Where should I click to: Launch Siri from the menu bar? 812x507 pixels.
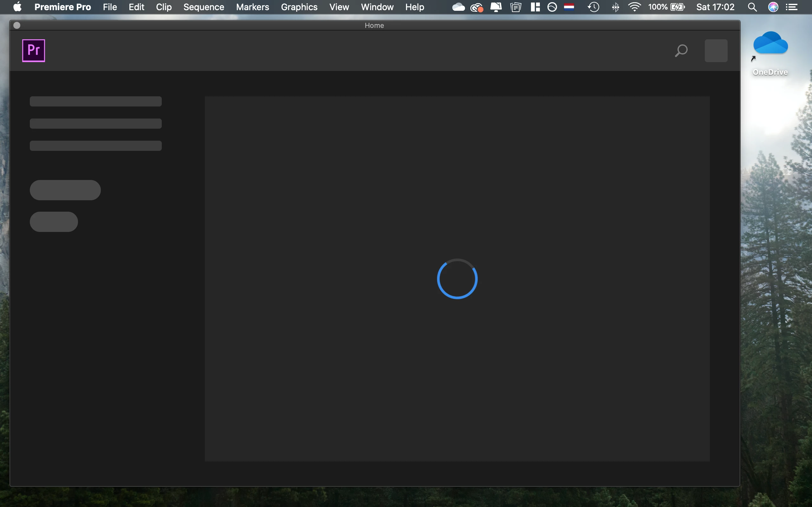[773, 7]
